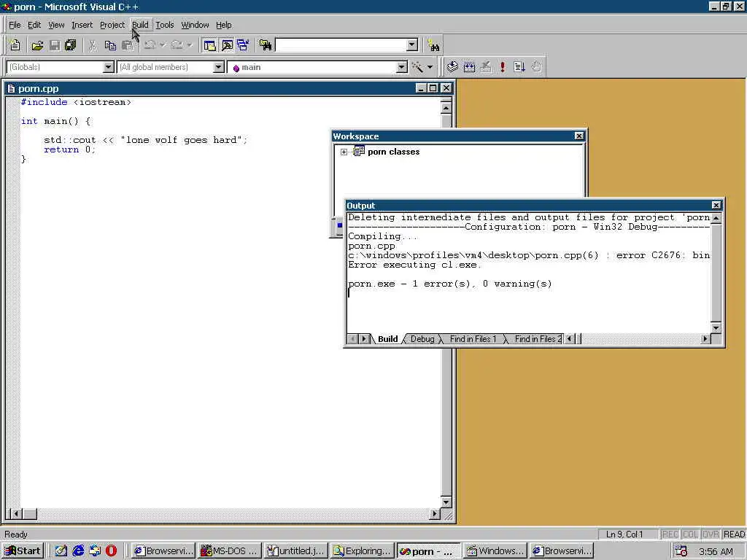Click the "#include <iostream>" line
This screenshot has height=560, width=747.
click(x=76, y=102)
